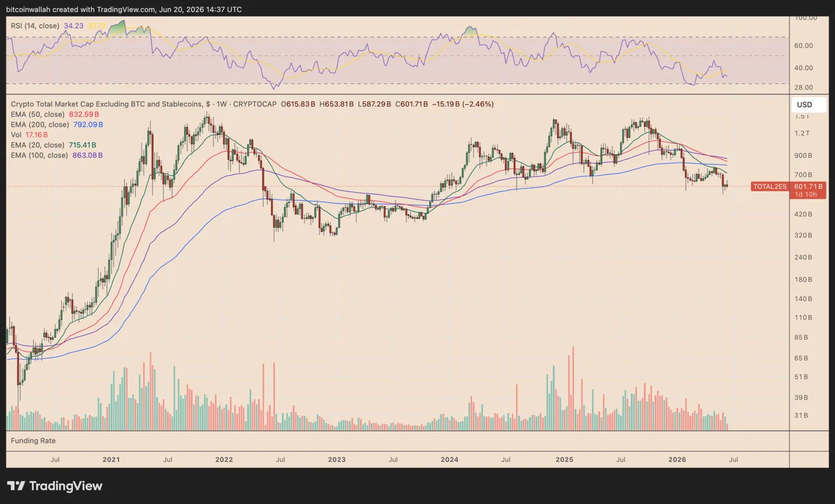Select the EMA (100, close) legend
This screenshot has width=835, height=504.
pos(39,155)
